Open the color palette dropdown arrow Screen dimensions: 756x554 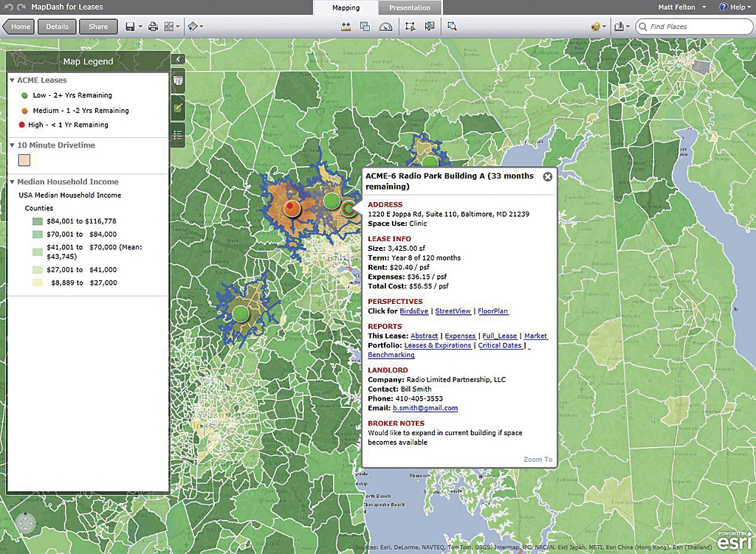click(605, 27)
